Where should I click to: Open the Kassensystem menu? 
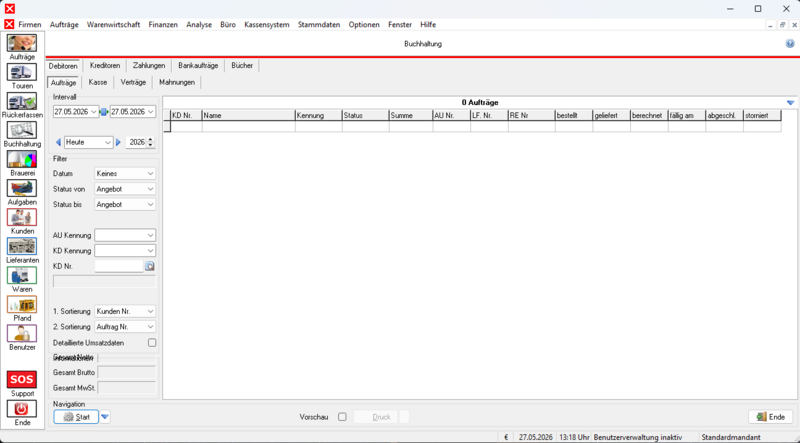[x=267, y=24]
